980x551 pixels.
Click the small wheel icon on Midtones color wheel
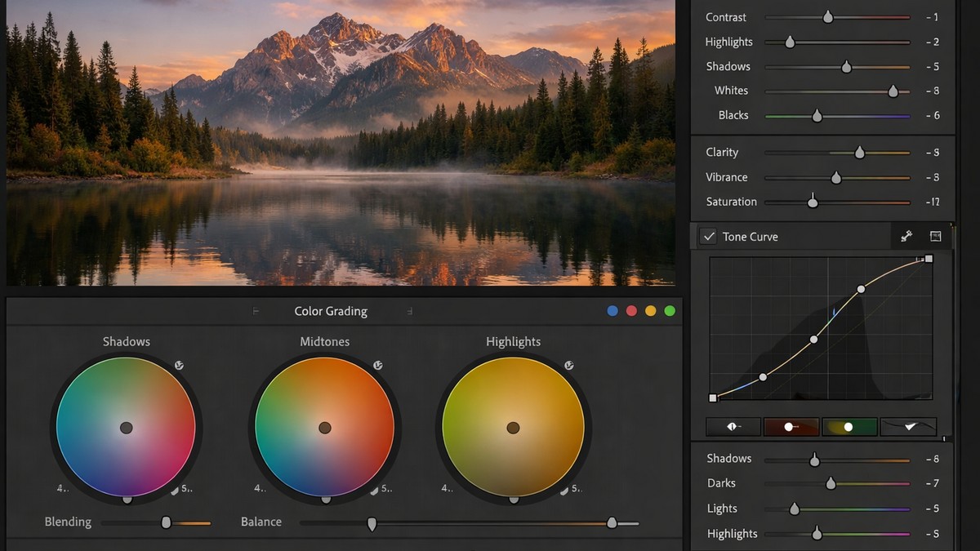click(x=377, y=366)
